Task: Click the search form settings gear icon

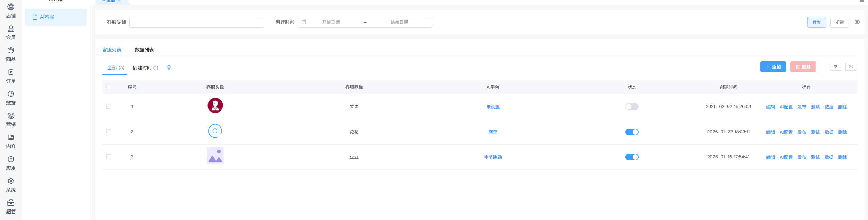Action: [x=857, y=22]
